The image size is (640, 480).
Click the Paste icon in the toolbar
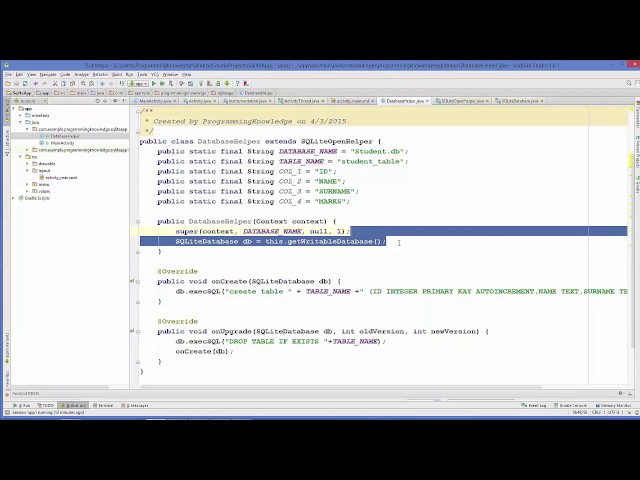[72, 83]
